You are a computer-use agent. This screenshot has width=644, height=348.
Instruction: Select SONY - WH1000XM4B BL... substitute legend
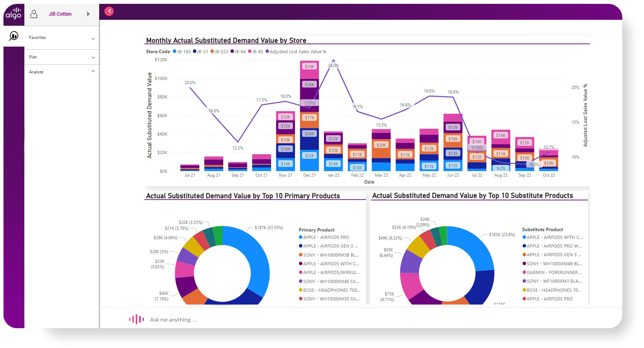click(x=552, y=264)
